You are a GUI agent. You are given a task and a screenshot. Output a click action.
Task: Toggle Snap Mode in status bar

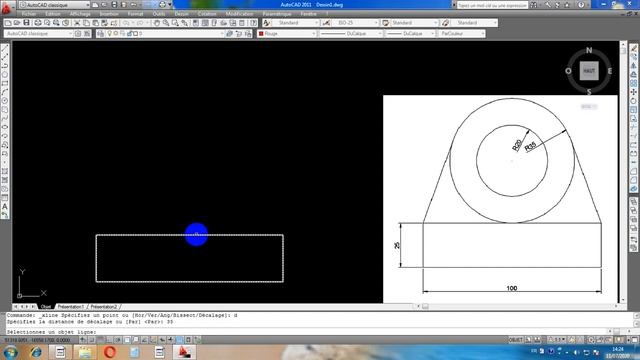click(x=92, y=340)
